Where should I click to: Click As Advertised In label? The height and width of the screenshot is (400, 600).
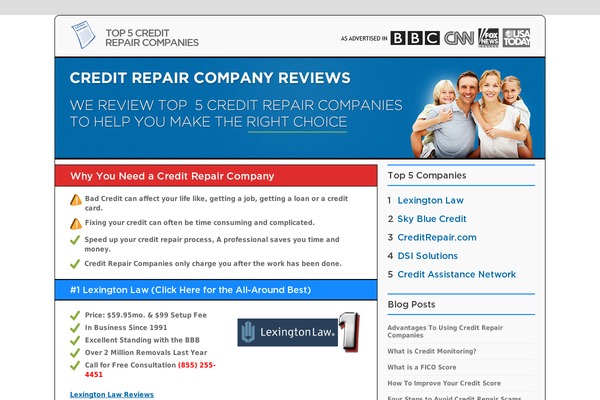point(364,38)
